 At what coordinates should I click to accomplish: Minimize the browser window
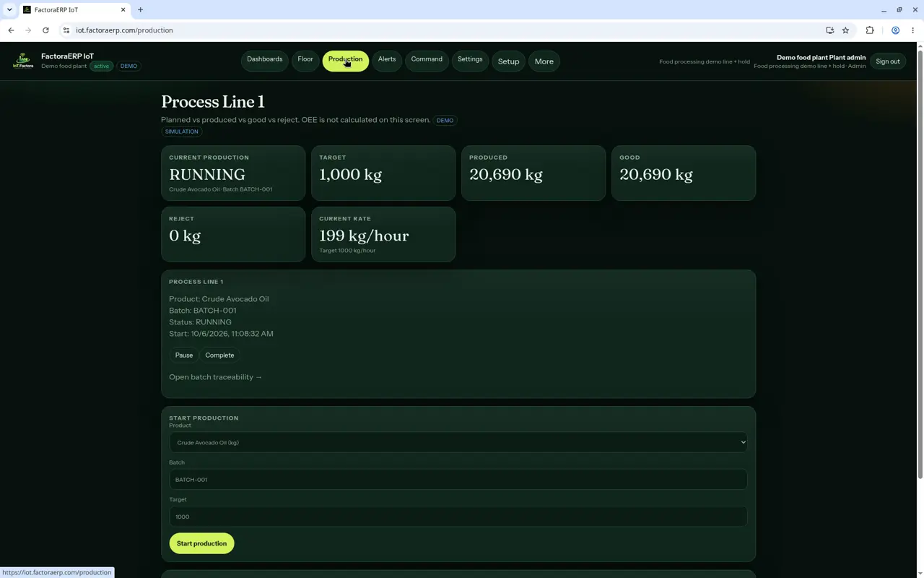pos(884,10)
